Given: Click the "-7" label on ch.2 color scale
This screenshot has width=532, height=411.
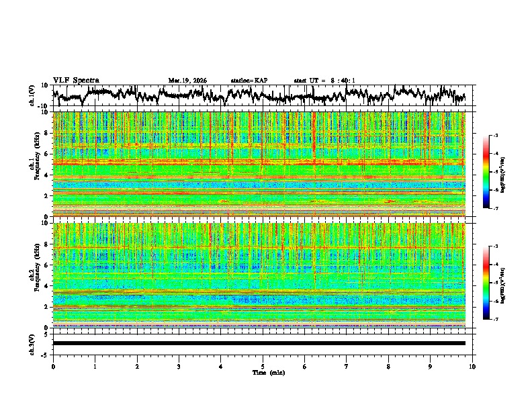Looking at the screenshot, I should click(496, 320).
